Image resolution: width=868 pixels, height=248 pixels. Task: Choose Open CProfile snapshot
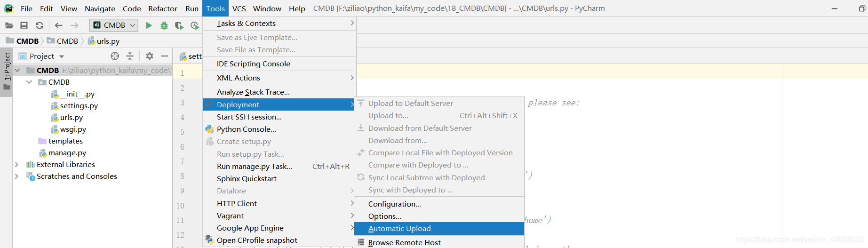279,240
